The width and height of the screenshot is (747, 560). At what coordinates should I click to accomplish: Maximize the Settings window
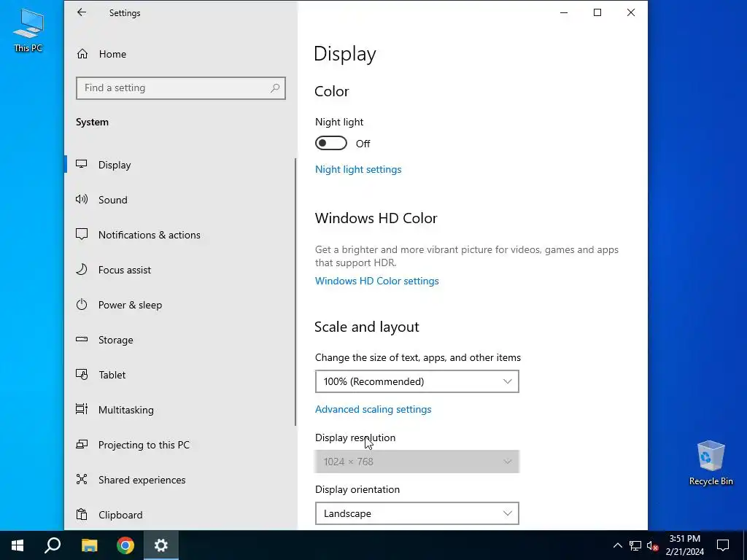tap(597, 12)
